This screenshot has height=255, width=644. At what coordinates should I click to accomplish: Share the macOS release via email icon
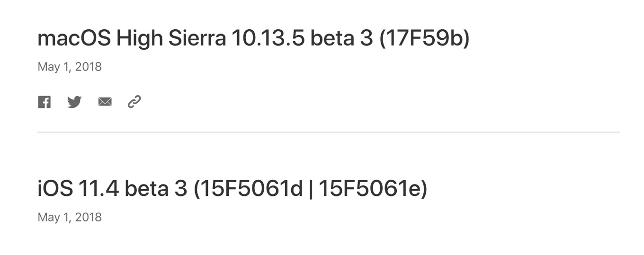coord(105,102)
